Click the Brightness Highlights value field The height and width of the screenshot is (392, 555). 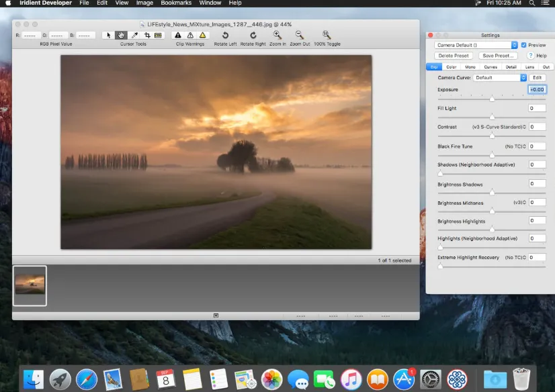[x=537, y=221]
